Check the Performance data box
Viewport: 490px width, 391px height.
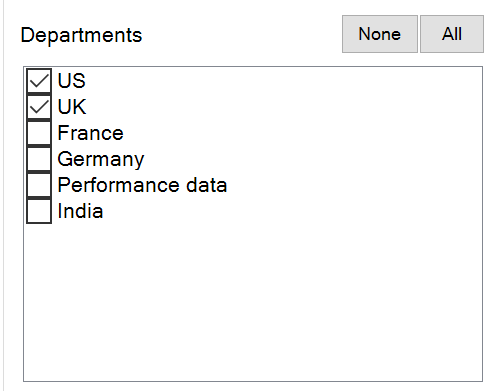(39, 185)
